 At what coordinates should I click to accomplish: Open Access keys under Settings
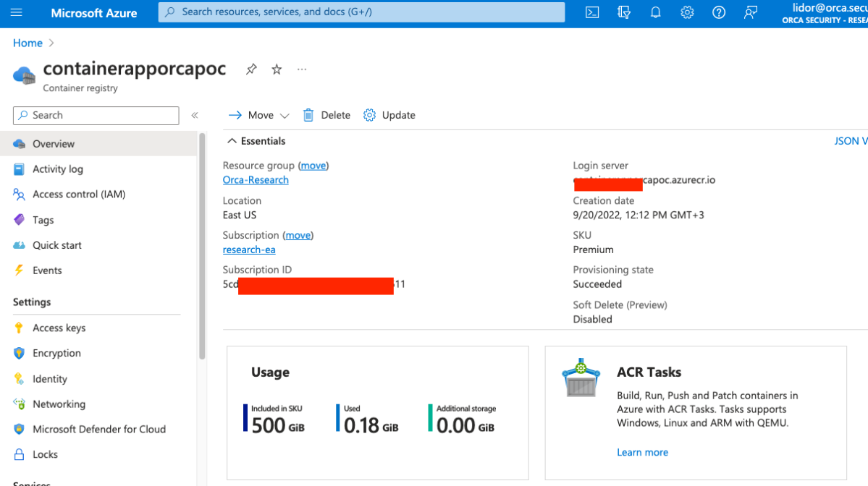(98, 328)
